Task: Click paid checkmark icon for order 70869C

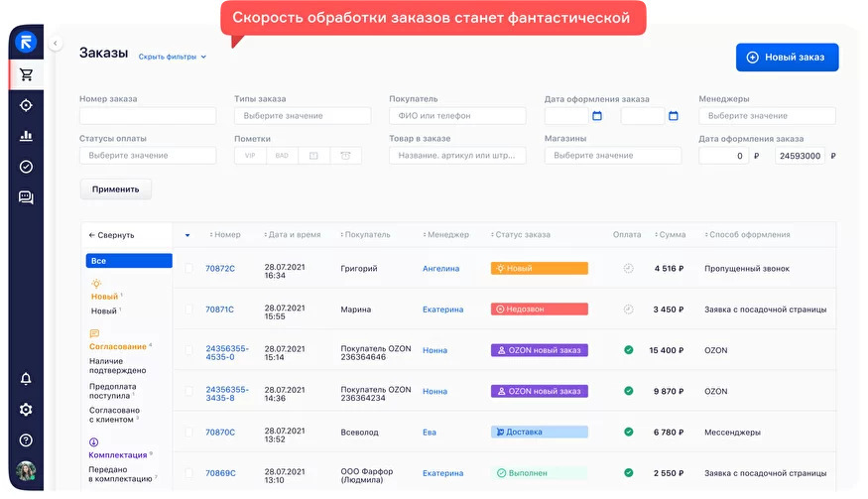Action: point(628,473)
